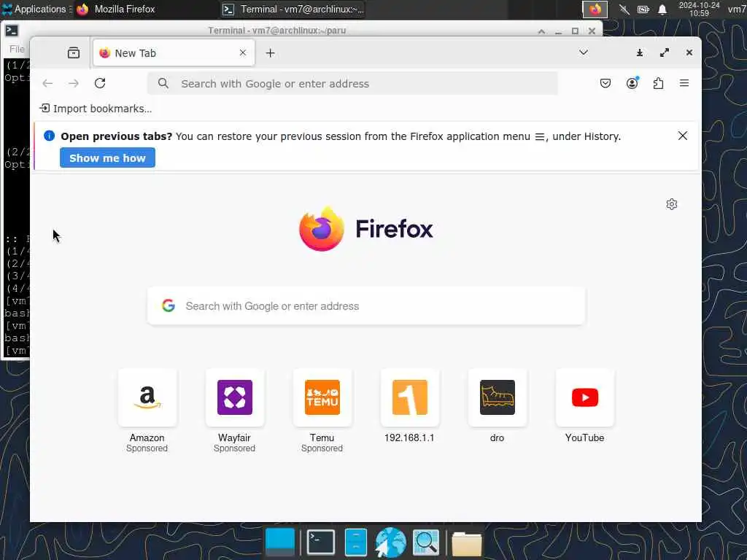Open the Firefox account icon

[632, 83]
